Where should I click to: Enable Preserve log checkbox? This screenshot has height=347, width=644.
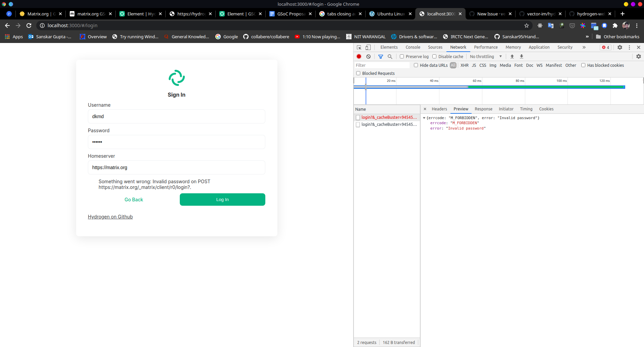(402, 56)
